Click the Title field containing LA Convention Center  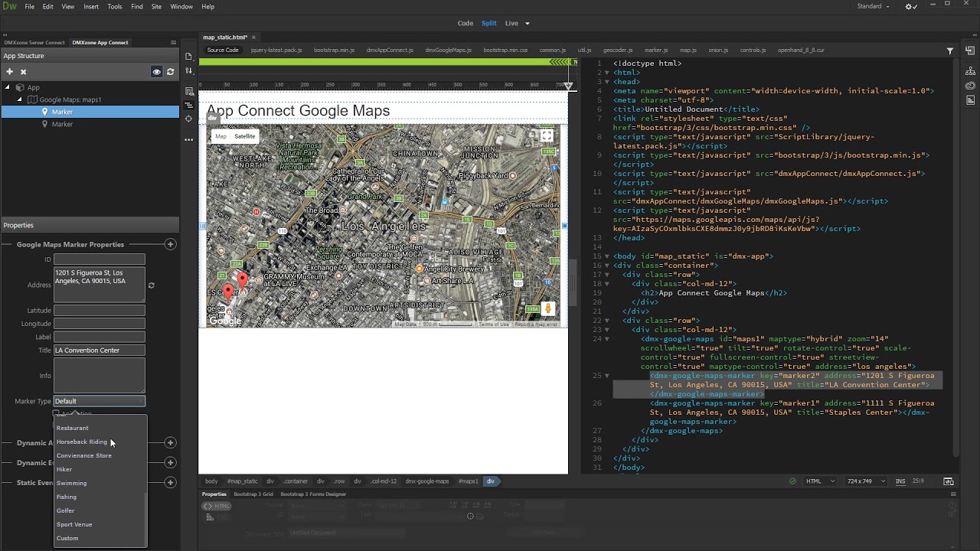tap(100, 350)
